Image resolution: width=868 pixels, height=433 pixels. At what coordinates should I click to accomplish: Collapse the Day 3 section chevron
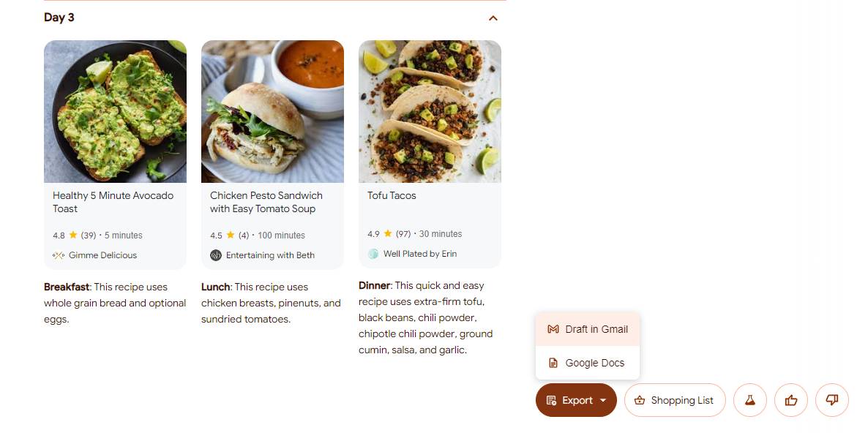click(x=493, y=18)
